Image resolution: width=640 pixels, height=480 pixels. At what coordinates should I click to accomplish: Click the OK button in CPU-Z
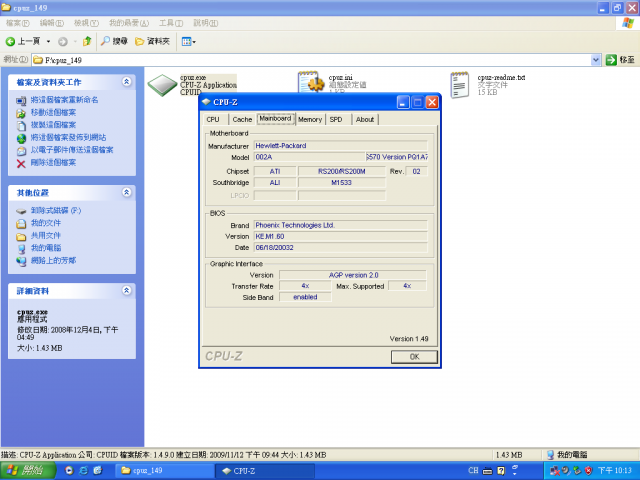click(414, 357)
